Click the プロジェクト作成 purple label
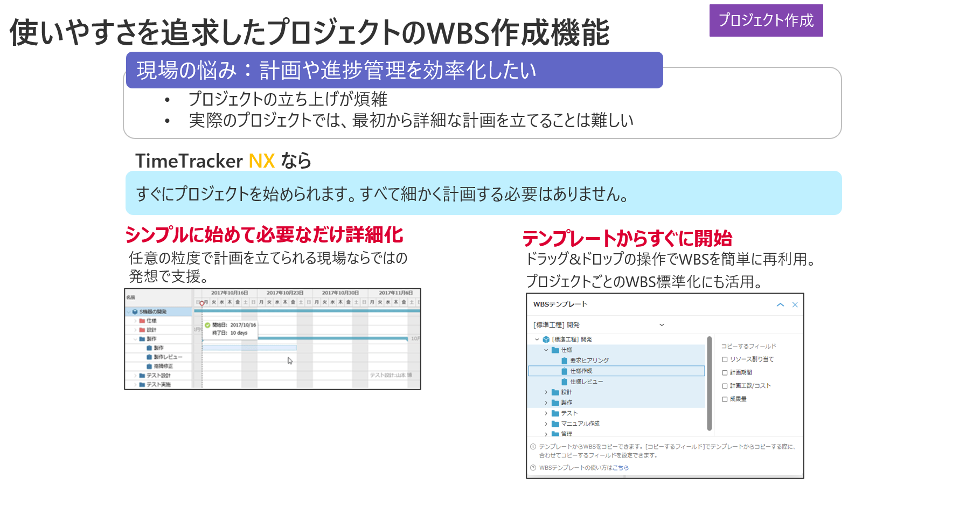 tap(766, 20)
